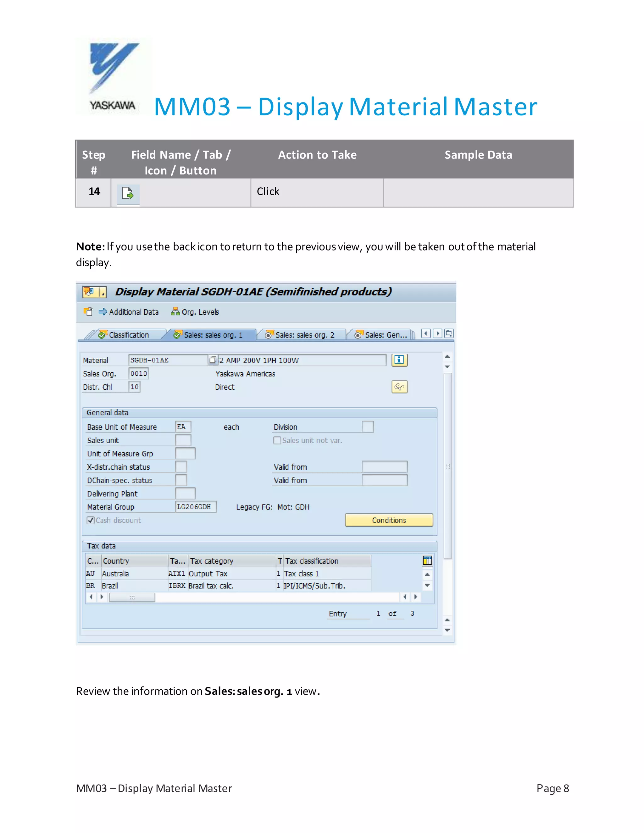Open the tax table column settings icon
This screenshot has height=833, width=644.
tap(427, 560)
